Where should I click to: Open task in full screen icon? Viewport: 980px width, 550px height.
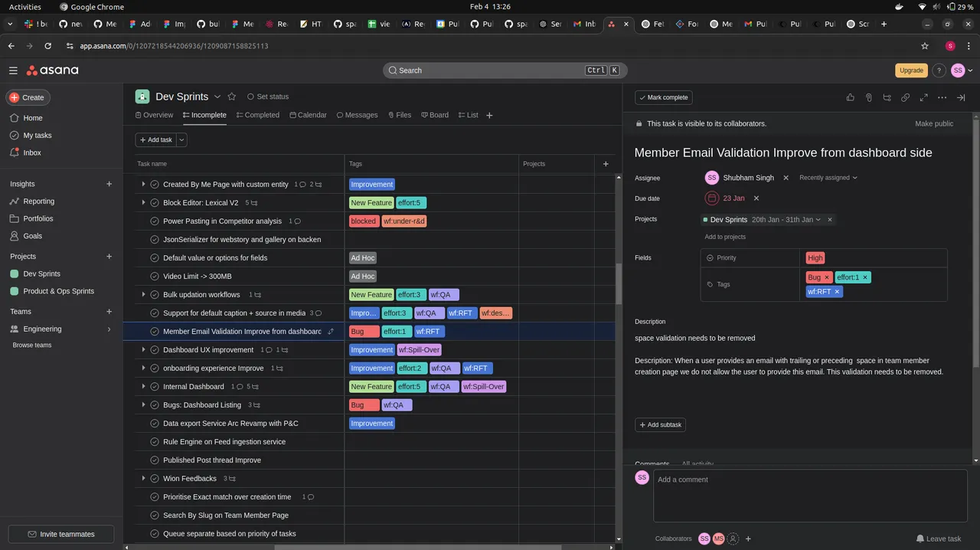[x=923, y=97]
